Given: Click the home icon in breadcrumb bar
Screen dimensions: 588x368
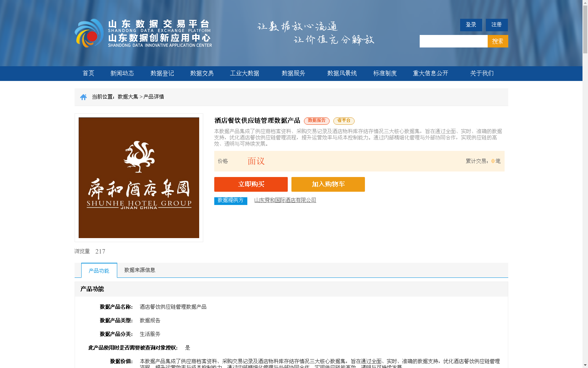Looking at the screenshot, I should [83, 97].
